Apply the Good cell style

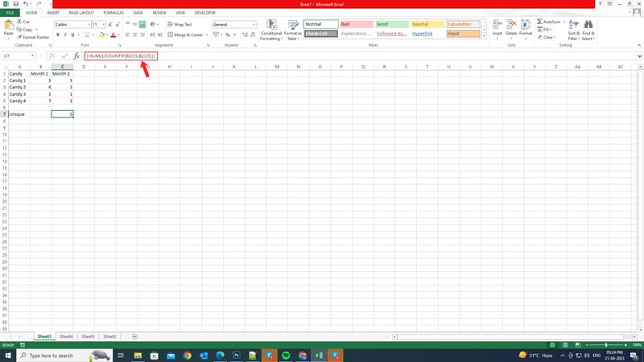pyautogui.click(x=392, y=24)
